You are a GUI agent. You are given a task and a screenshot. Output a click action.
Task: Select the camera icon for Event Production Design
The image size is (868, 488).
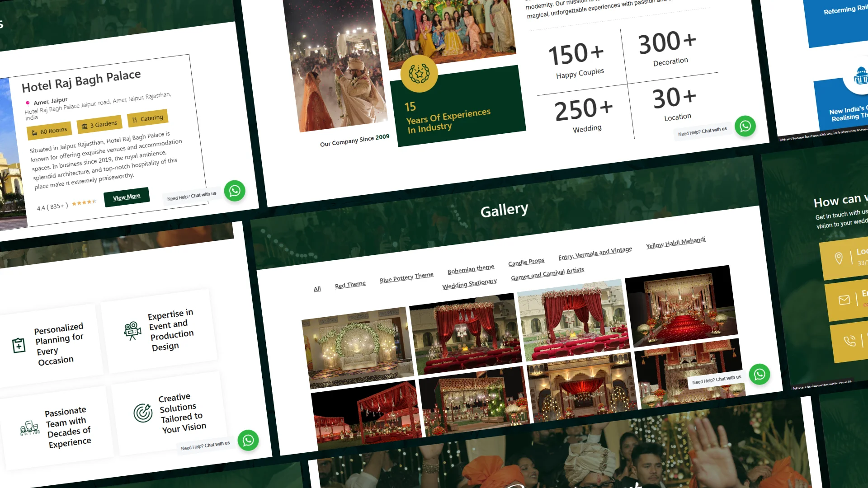(132, 331)
